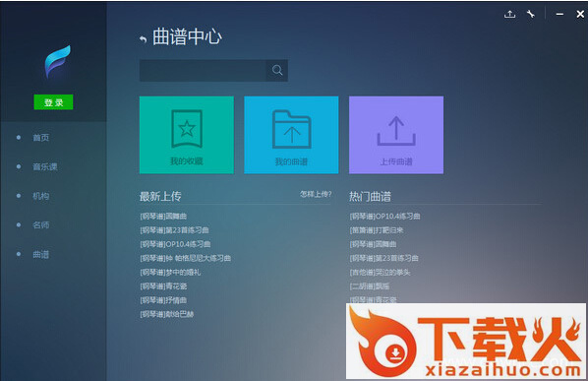Minimize the window with the dash button

[x=559, y=14]
